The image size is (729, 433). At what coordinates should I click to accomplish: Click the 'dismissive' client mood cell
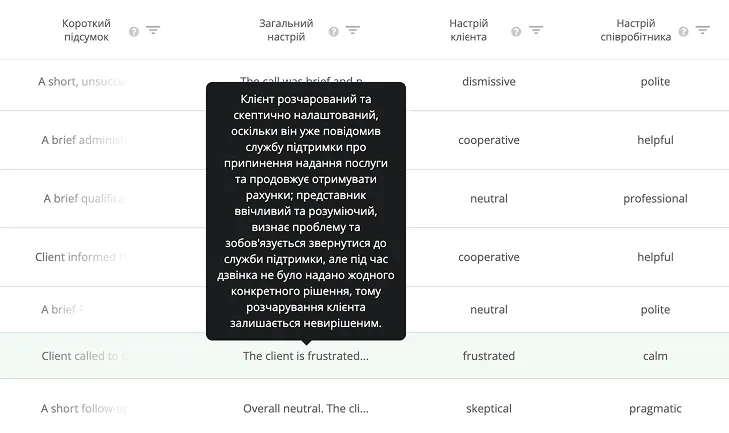[x=489, y=82]
